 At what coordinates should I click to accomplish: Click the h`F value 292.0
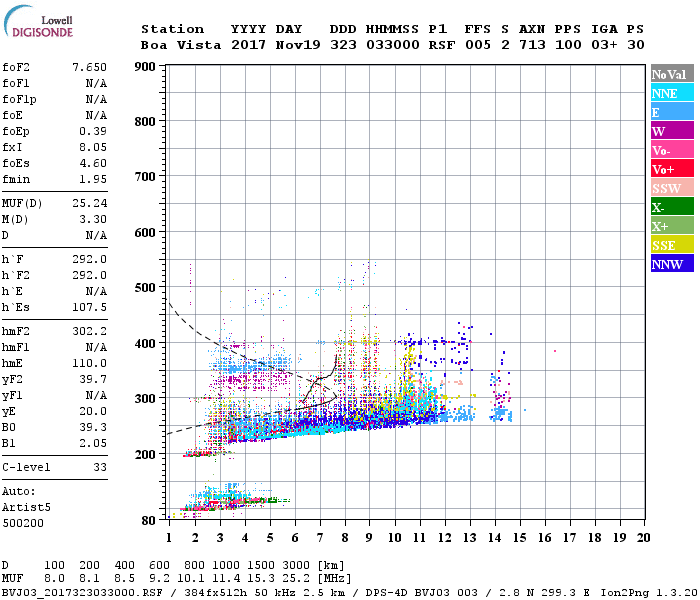(89, 259)
